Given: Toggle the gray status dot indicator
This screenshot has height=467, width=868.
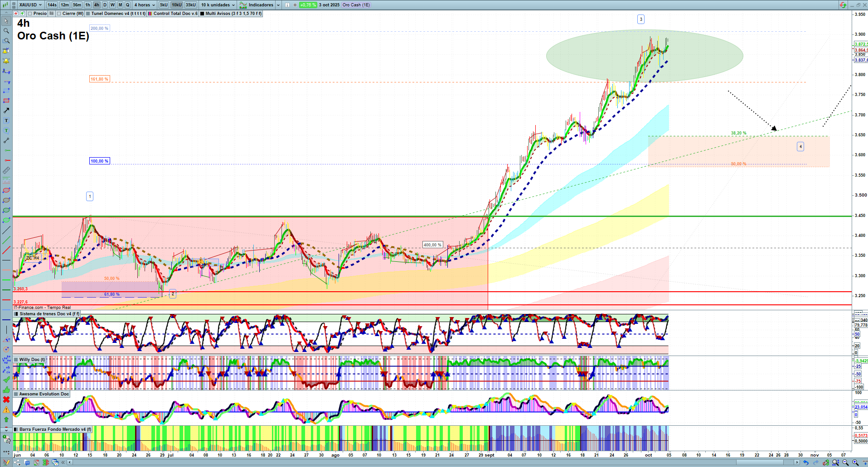Looking at the screenshot, I should click(295, 5).
